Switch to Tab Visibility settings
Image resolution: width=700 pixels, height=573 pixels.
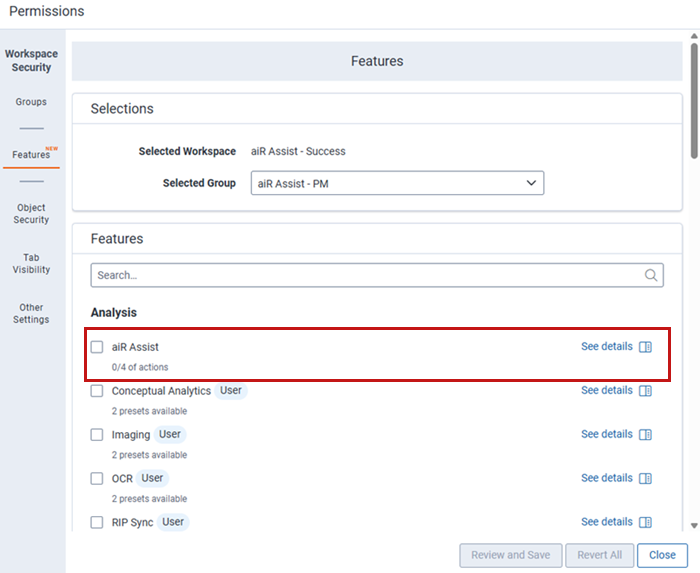click(31, 263)
